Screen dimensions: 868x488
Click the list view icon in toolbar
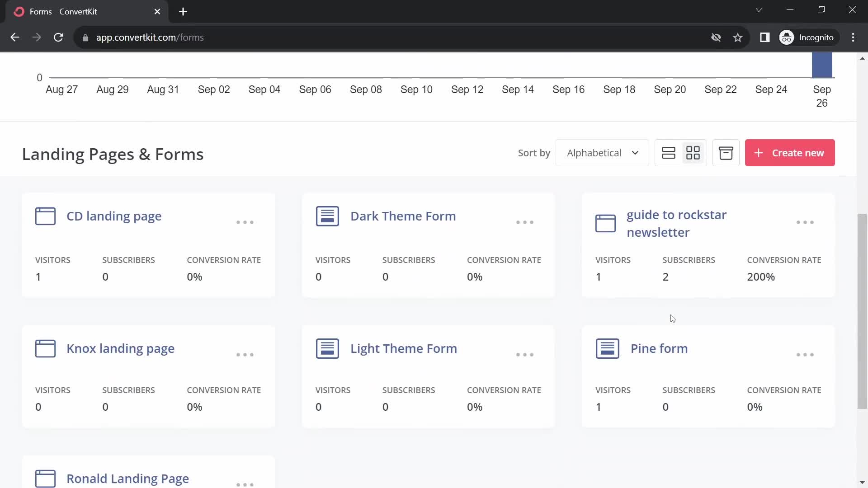tap(668, 153)
